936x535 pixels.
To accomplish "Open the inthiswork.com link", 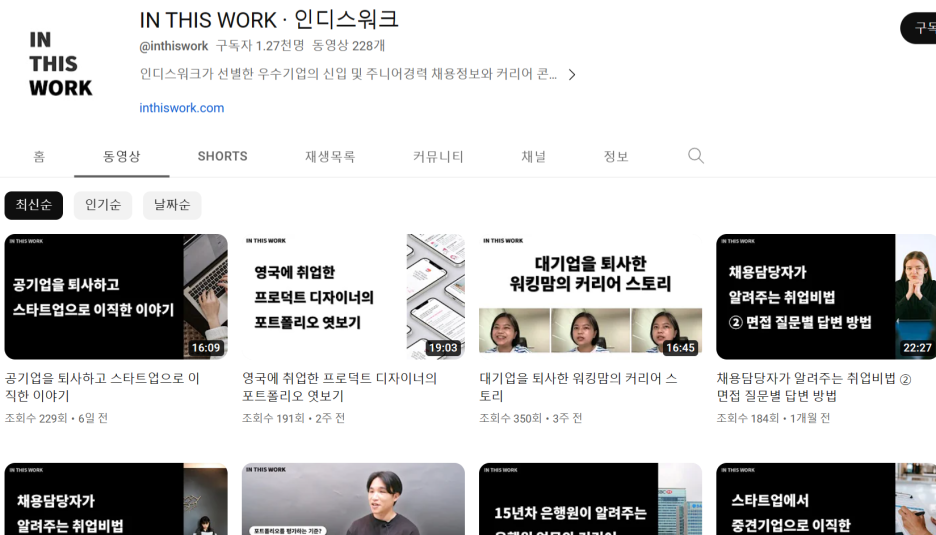I will coord(181,108).
